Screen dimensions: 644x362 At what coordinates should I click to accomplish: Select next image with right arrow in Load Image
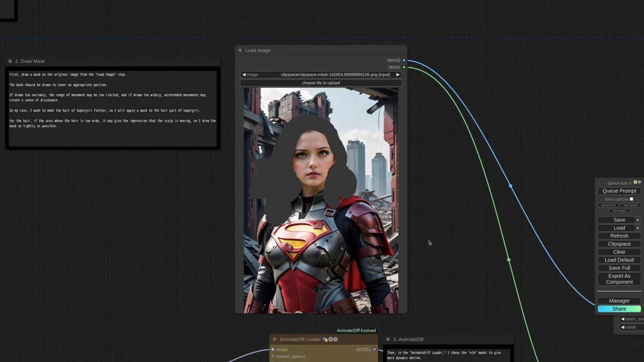pyautogui.click(x=398, y=75)
